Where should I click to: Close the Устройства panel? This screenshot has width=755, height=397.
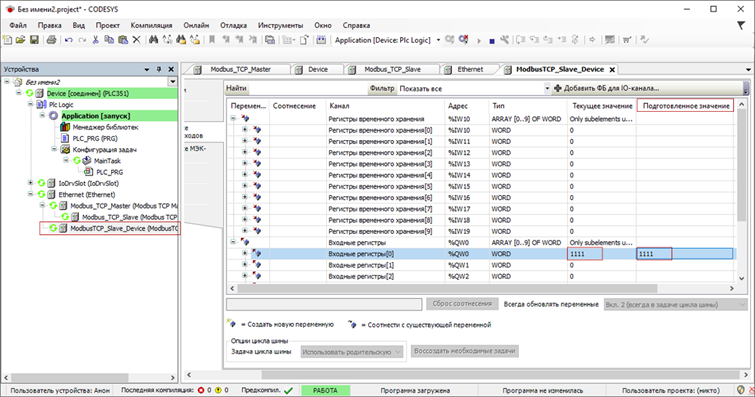tap(171, 69)
